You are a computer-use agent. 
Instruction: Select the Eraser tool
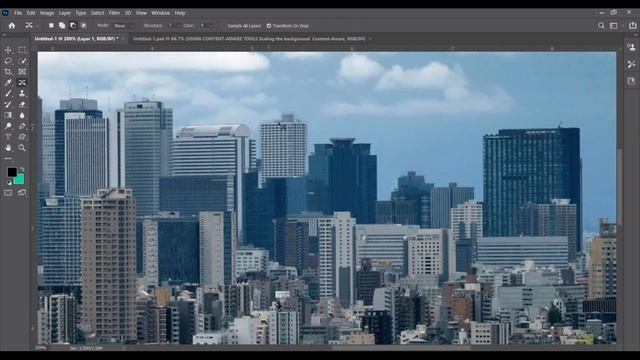22,104
